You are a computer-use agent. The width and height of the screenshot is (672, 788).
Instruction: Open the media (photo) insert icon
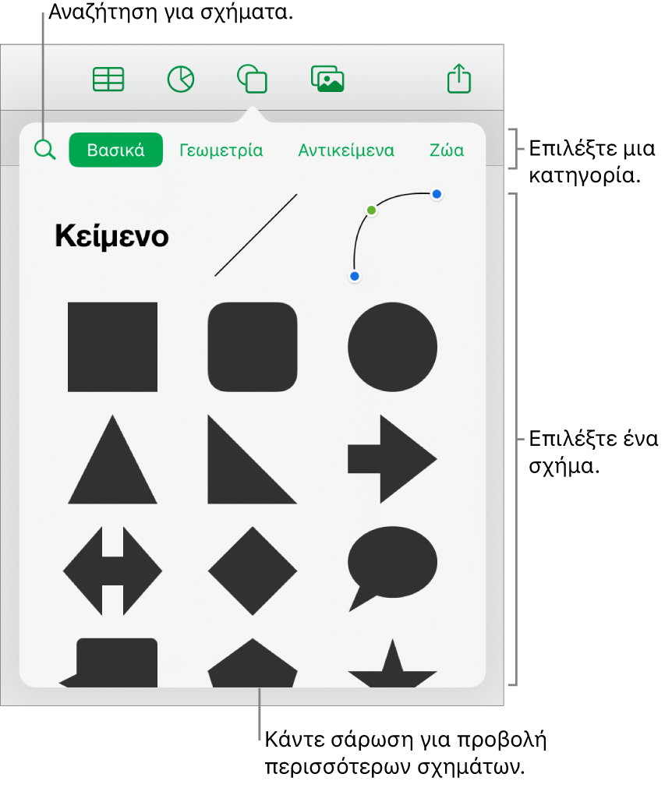coord(327,79)
